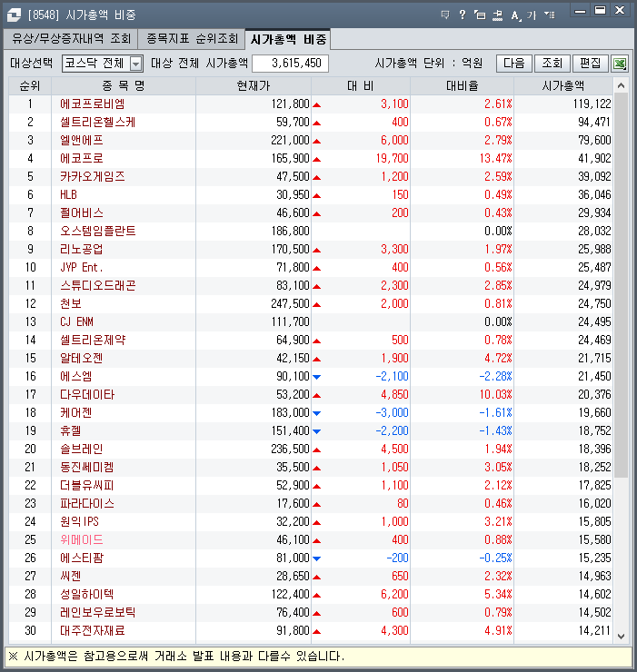Select stock 엘앤에프
The image size is (637, 672).
82,141
